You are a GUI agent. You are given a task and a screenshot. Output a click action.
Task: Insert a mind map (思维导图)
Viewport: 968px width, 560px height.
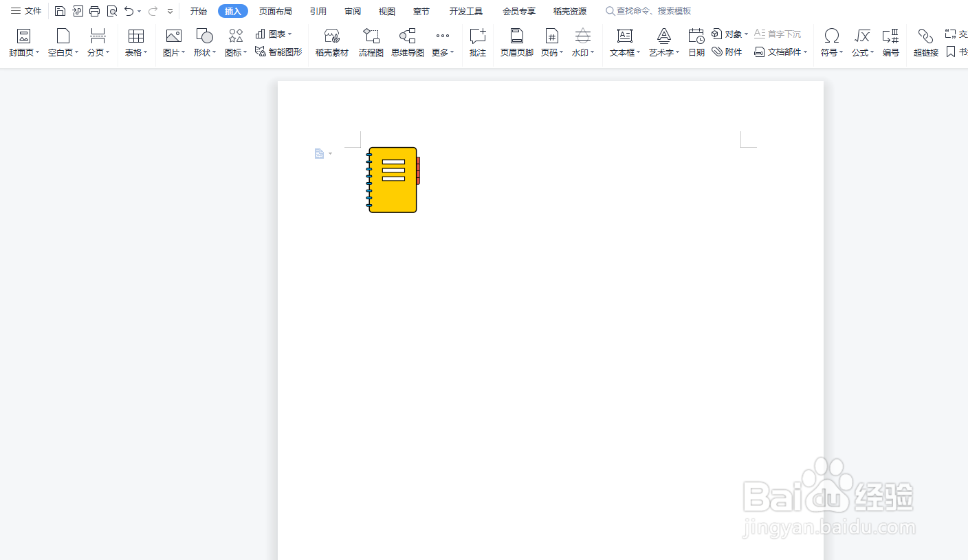[x=408, y=43]
